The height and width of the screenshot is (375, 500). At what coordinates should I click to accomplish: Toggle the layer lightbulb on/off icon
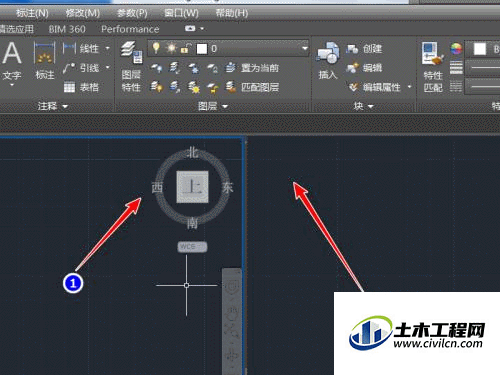pos(156,48)
